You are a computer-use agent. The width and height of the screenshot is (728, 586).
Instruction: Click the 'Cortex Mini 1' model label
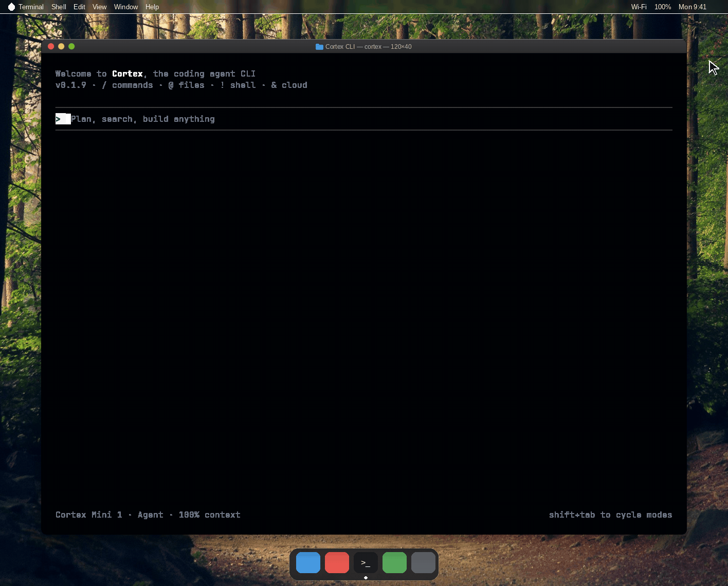[89, 515]
